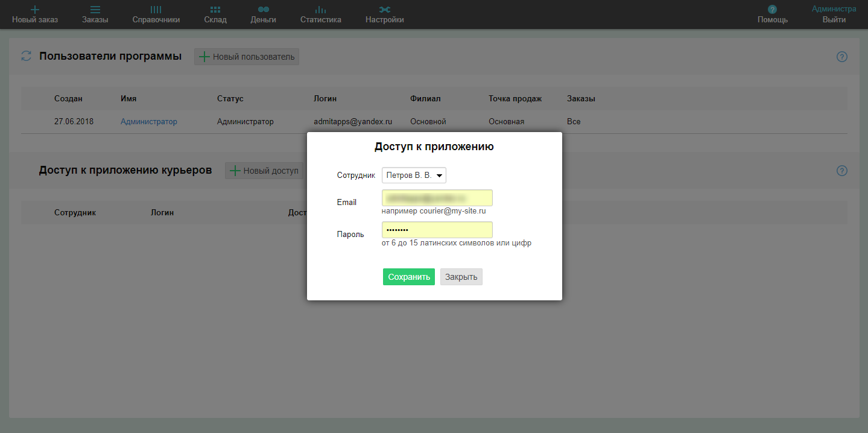Refresh the Пользователи программы list
The width and height of the screenshot is (868, 433).
pyautogui.click(x=25, y=55)
